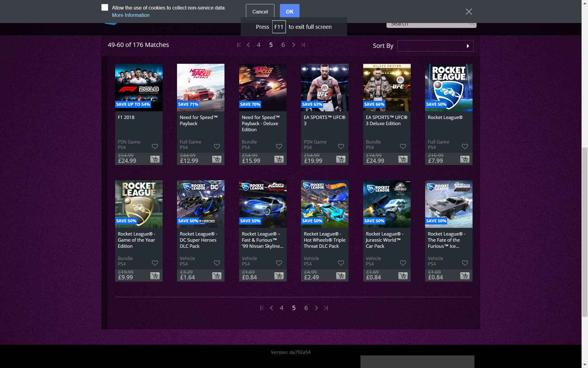Add Jurassic World Car Pack to cart

(x=403, y=276)
